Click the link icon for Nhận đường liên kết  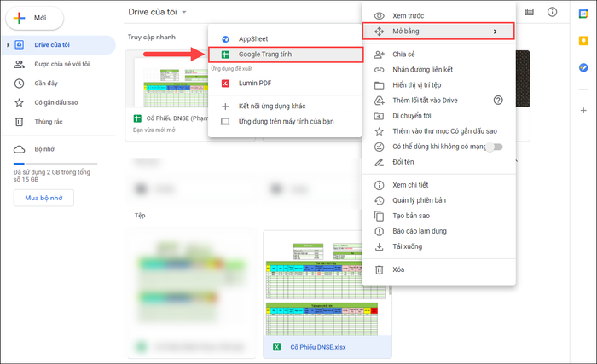[x=379, y=70]
